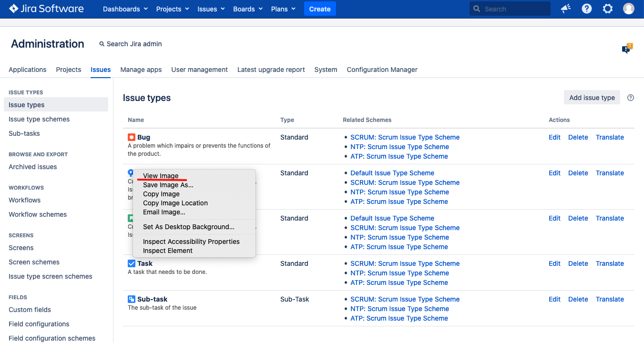Image resolution: width=644 pixels, height=343 pixels.
Task: Open the user profile avatar
Action: [629, 9]
